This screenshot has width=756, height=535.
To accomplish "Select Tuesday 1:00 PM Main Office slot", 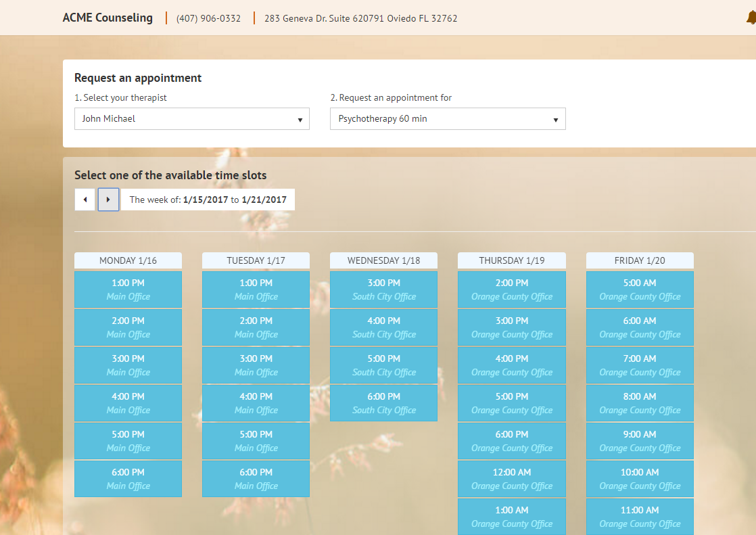I will (x=256, y=289).
